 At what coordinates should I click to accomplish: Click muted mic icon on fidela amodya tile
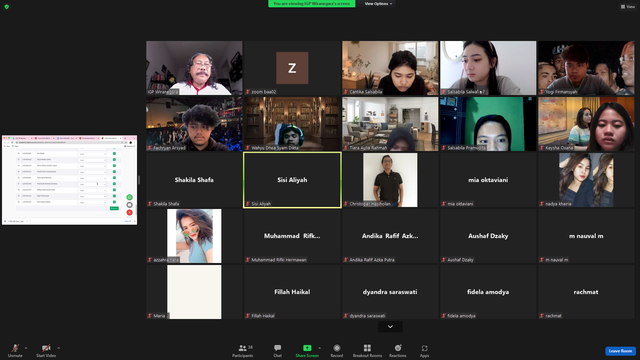click(x=444, y=316)
